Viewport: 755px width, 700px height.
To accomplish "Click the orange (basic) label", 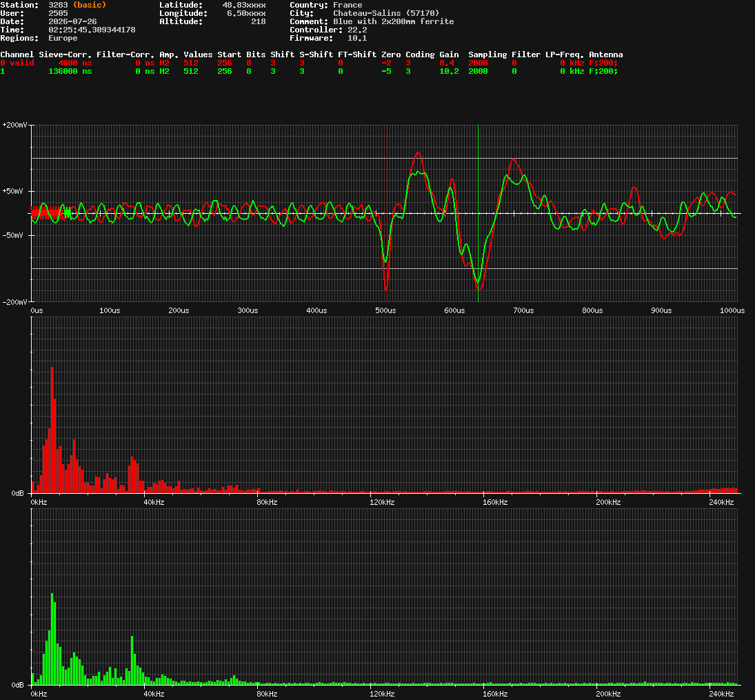I will click(x=90, y=5).
